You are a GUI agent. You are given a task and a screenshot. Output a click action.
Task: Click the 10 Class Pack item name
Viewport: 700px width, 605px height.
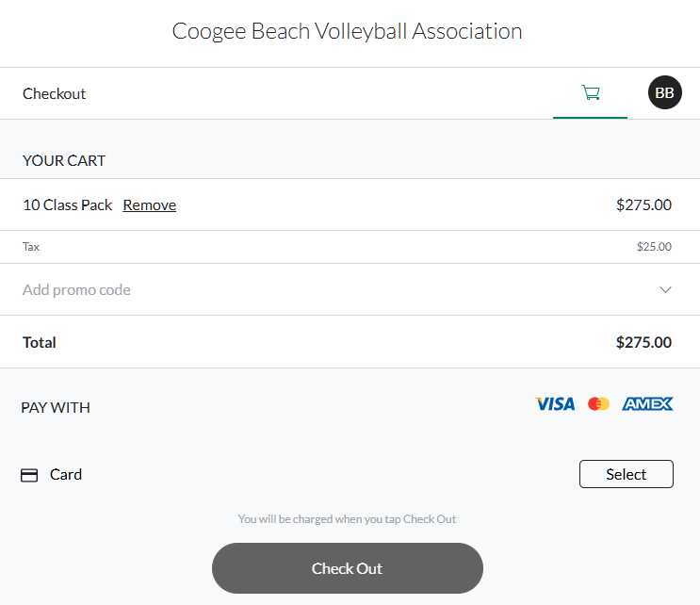(x=68, y=204)
